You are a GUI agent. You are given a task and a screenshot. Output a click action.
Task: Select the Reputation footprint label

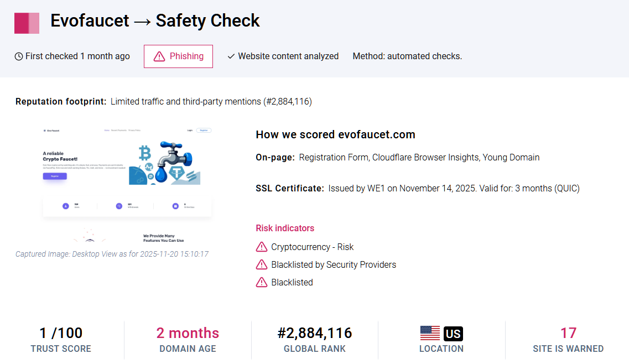[60, 101]
